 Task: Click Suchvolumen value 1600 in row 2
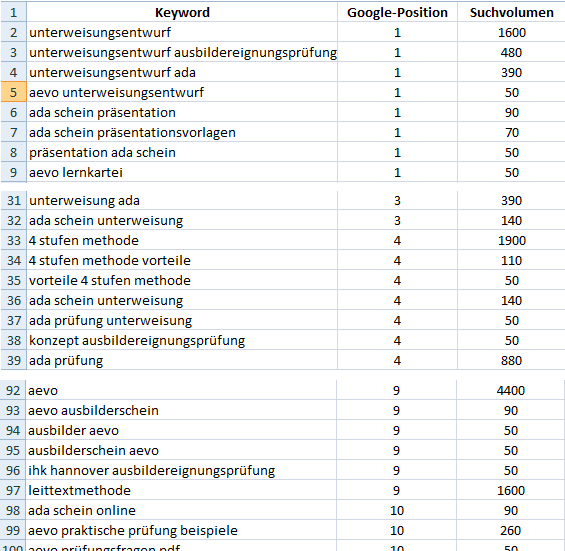(511, 33)
